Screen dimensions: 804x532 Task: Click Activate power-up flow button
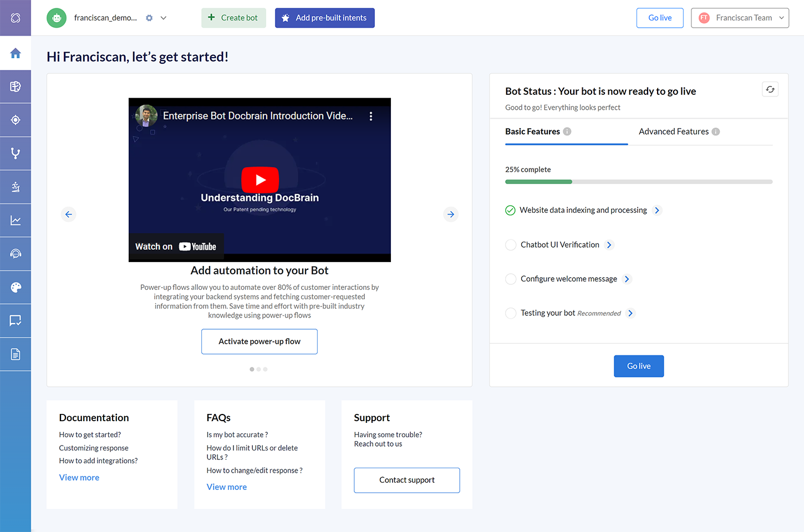(x=259, y=341)
